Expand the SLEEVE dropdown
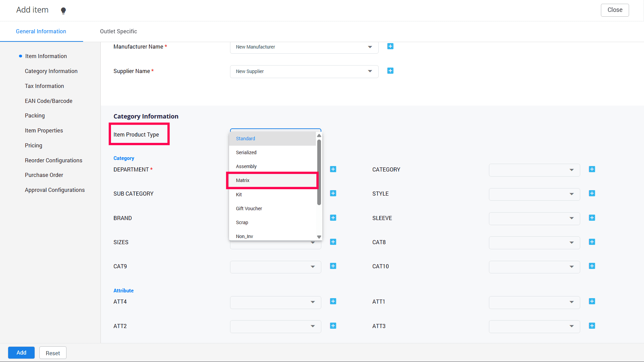644x362 pixels. tap(534, 218)
